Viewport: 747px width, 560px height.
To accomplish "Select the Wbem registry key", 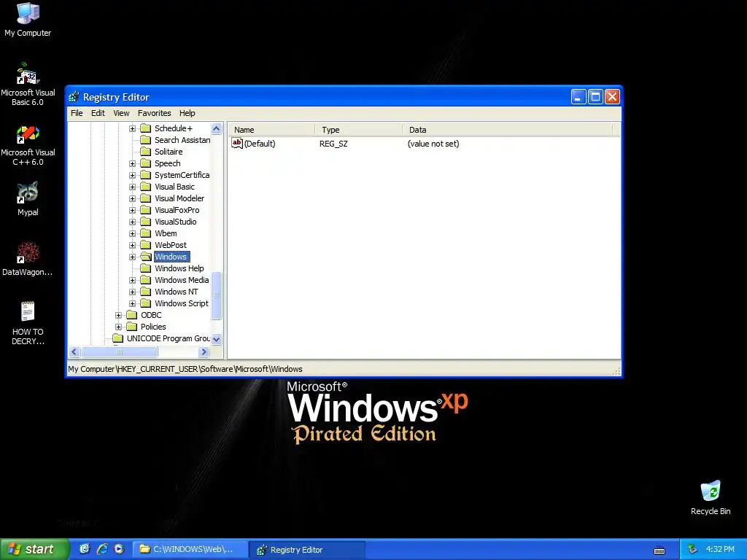I will [x=166, y=233].
